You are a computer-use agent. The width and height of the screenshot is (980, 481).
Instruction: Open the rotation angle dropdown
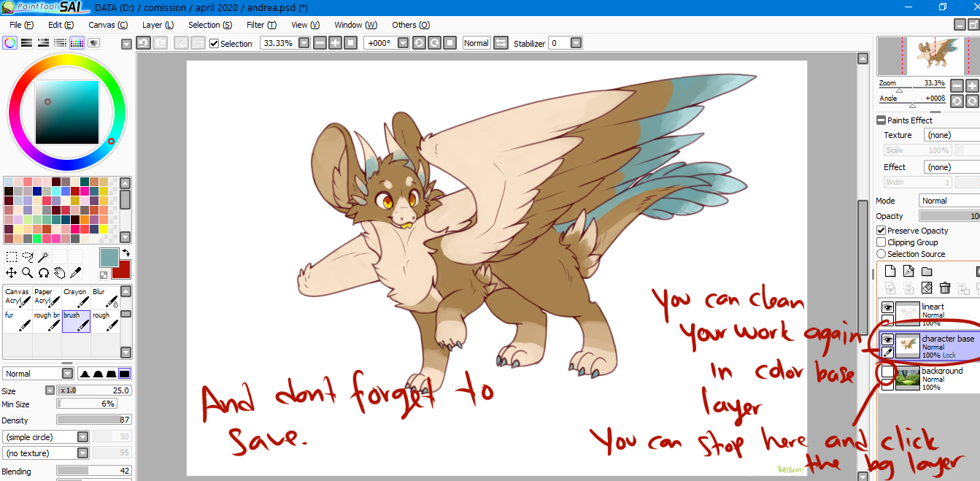coord(404,43)
